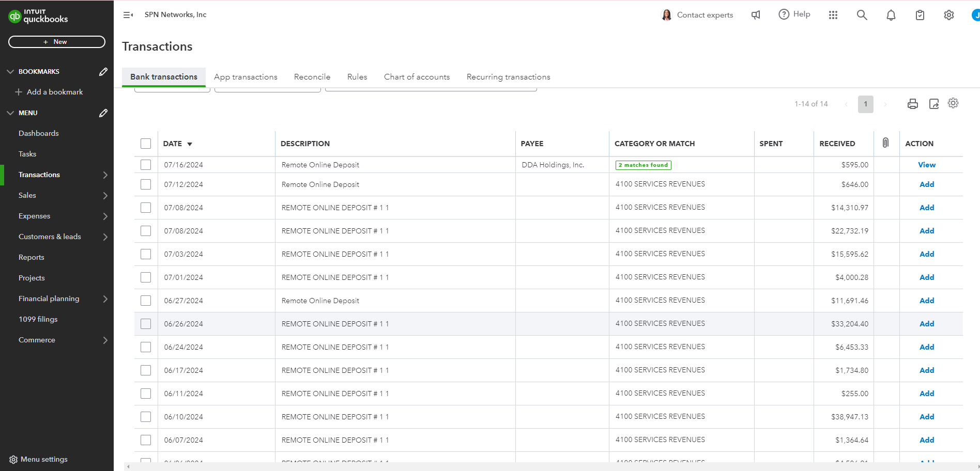Image resolution: width=980 pixels, height=471 pixels.
Task: Sort by the DATE column arrow
Action: pyautogui.click(x=190, y=144)
